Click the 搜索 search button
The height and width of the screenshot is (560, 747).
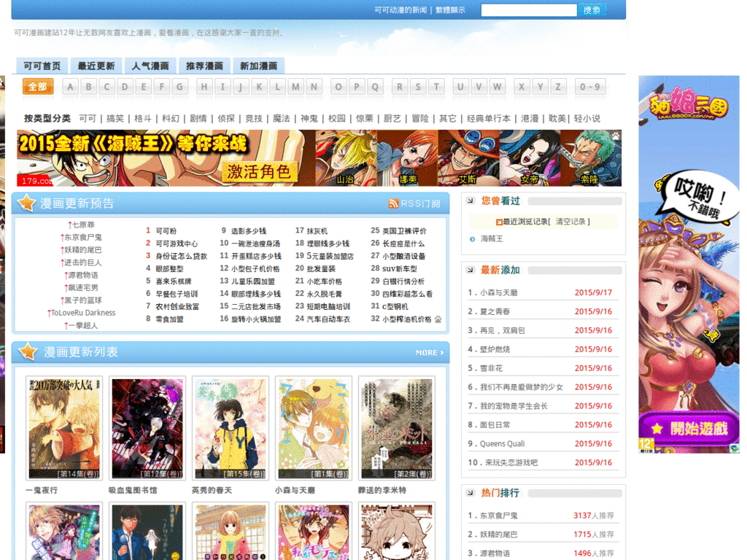pyautogui.click(x=592, y=9)
